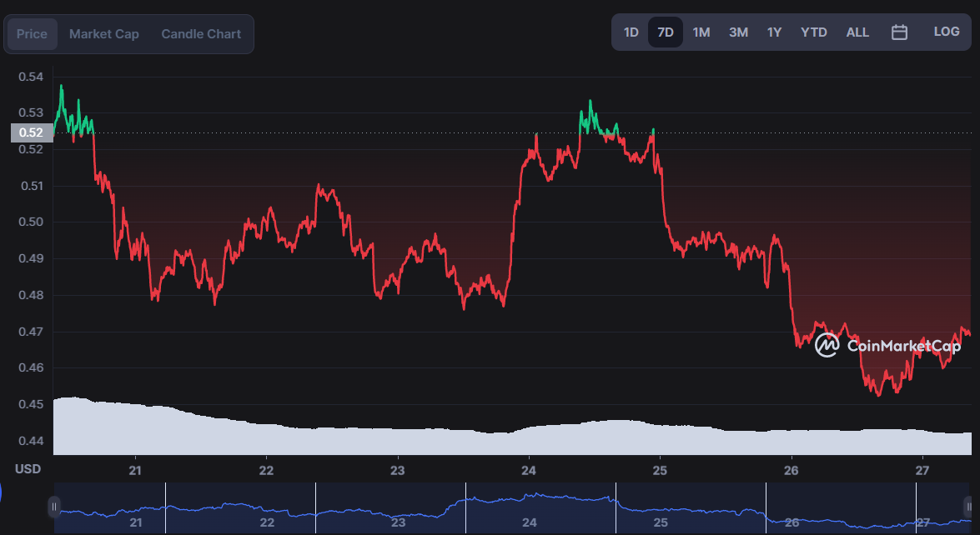
Task: Click the 26 marker in the mini navigator
Action: [792, 522]
